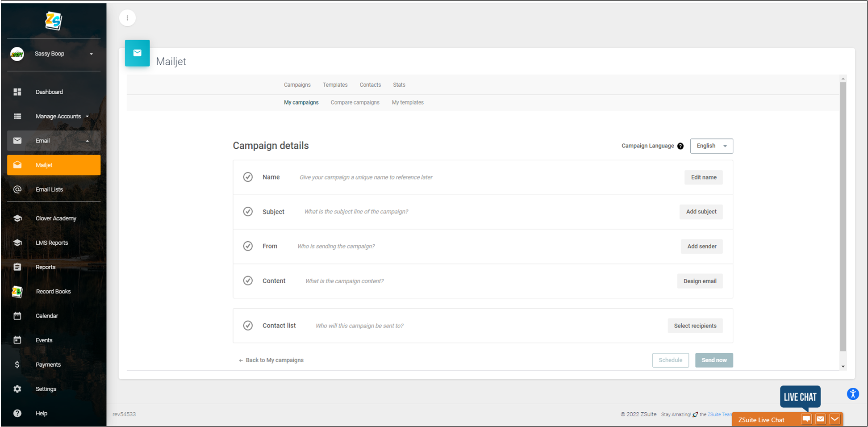Open Payments dollar sign icon
The height and width of the screenshot is (427, 868).
coord(17,364)
